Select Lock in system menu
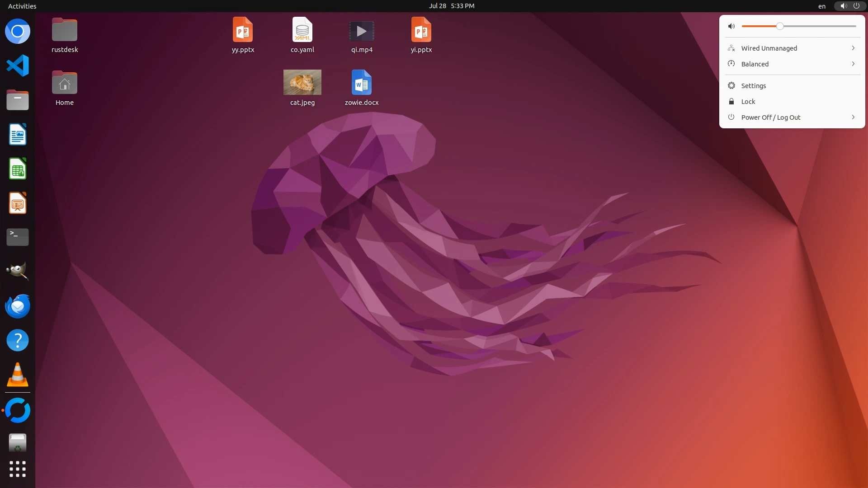 (x=748, y=101)
